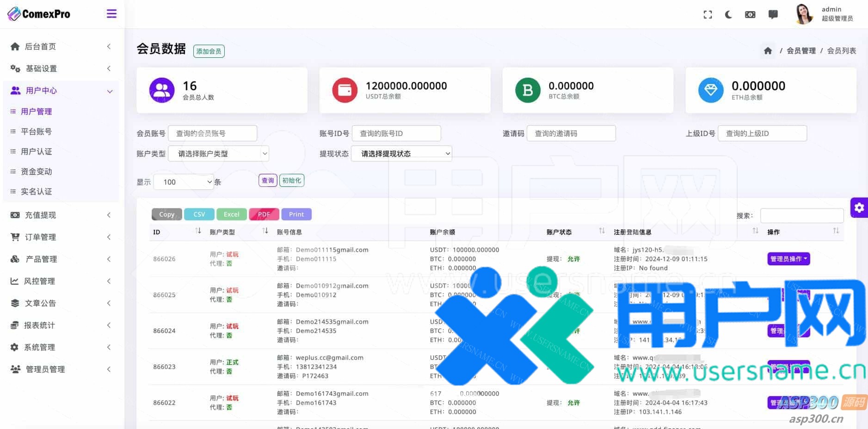Select 平台账号 in the sidebar
Screen dimensions: 868x429
click(36, 132)
